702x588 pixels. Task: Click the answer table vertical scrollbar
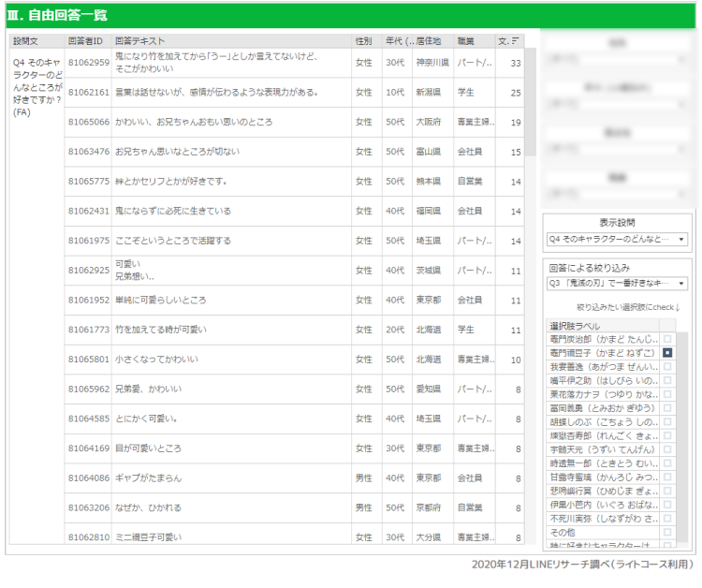(530, 281)
